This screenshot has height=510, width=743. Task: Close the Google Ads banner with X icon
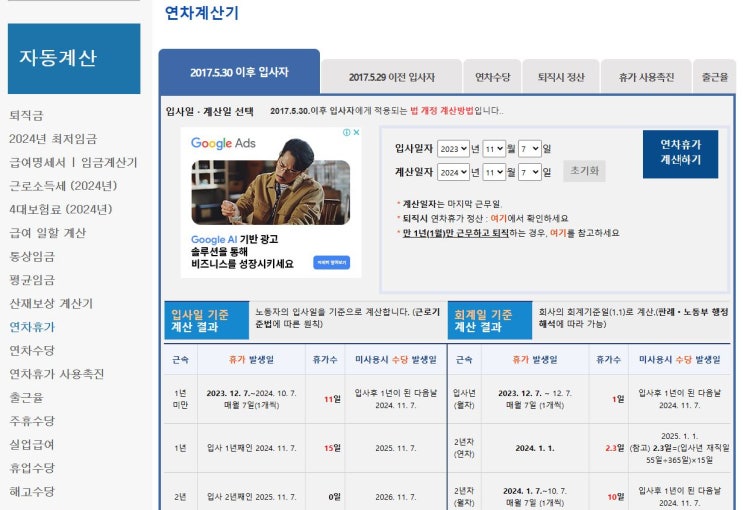click(x=356, y=133)
